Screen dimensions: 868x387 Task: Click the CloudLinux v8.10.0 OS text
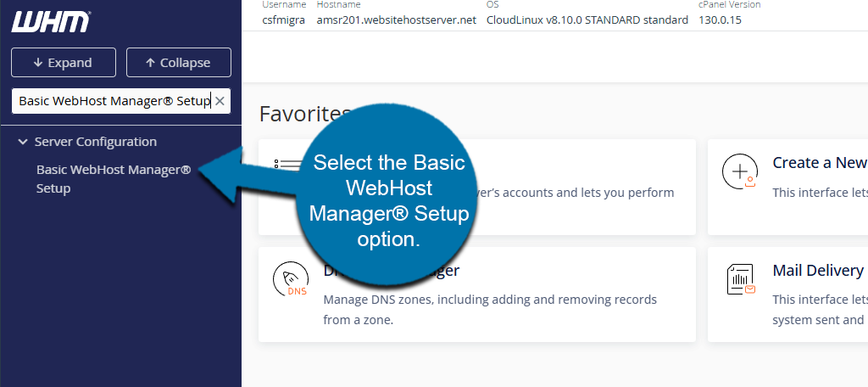coord(587,20)
